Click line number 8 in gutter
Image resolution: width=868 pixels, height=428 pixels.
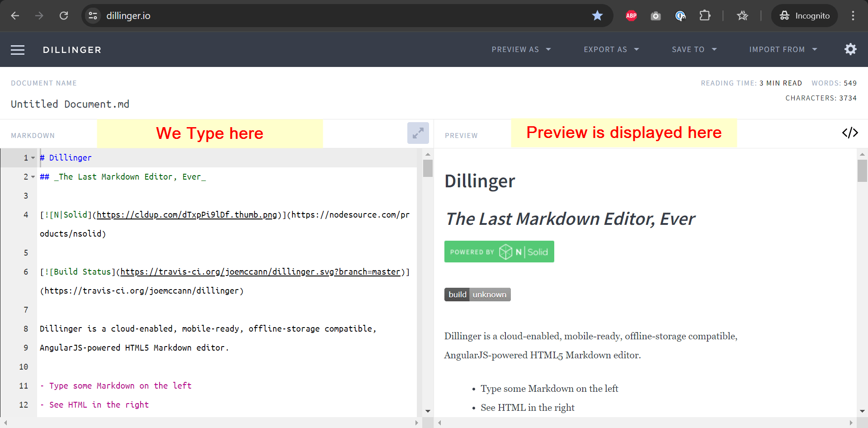26,329
